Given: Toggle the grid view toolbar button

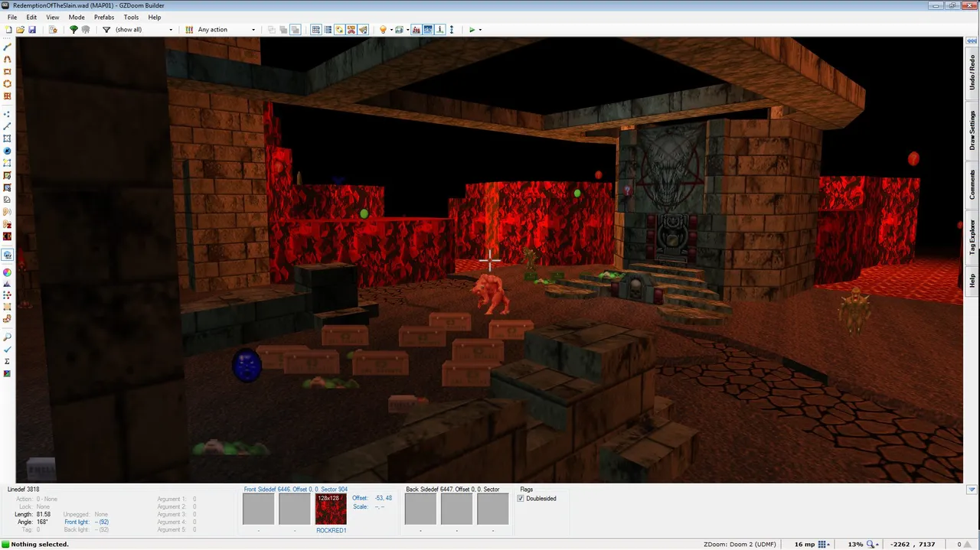Looking at the screenshot, I should pos(315,30).
